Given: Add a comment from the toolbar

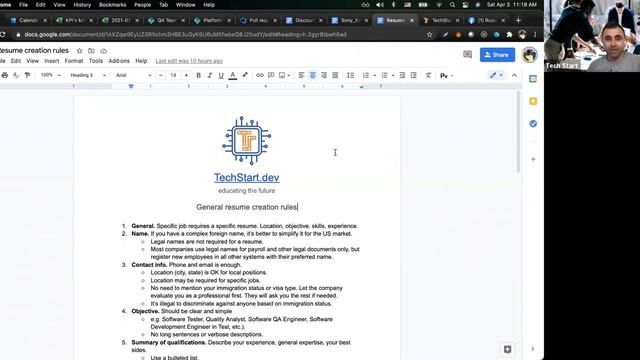Looking at the screenshot, I should click(271, 75).
